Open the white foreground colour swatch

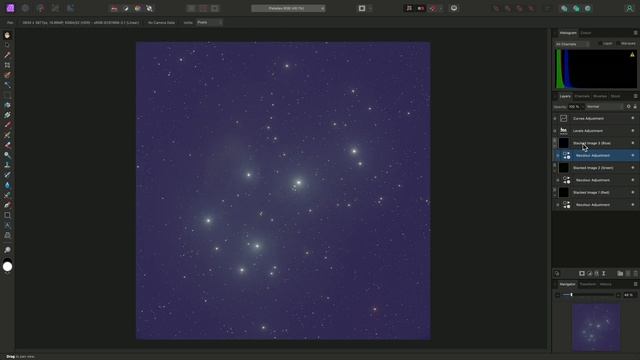[x=7, y=267]
